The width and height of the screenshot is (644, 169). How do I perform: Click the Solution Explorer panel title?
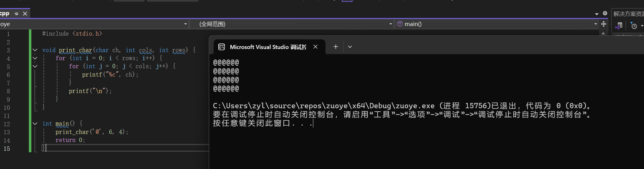click(x=628, y=14)
